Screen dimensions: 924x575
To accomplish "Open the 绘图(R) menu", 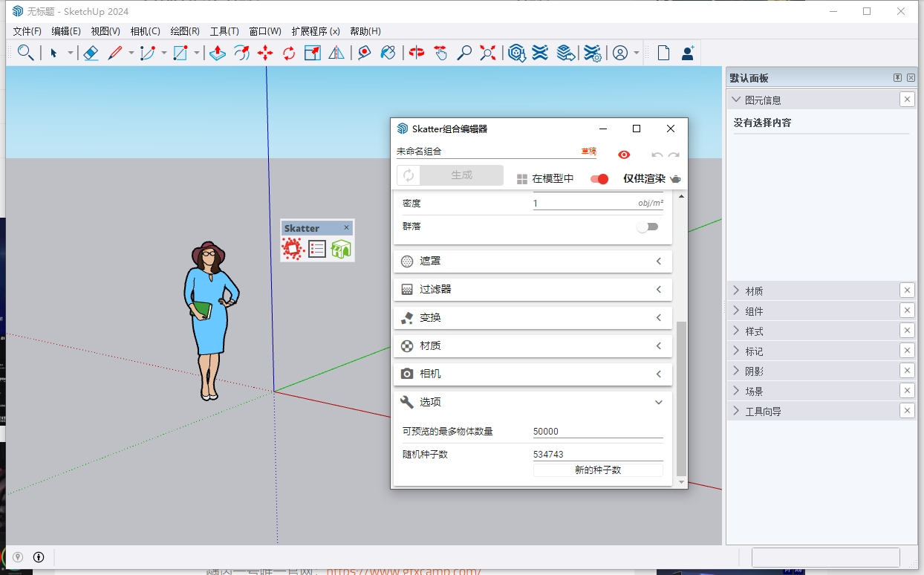I will click(x=185, y=31).
